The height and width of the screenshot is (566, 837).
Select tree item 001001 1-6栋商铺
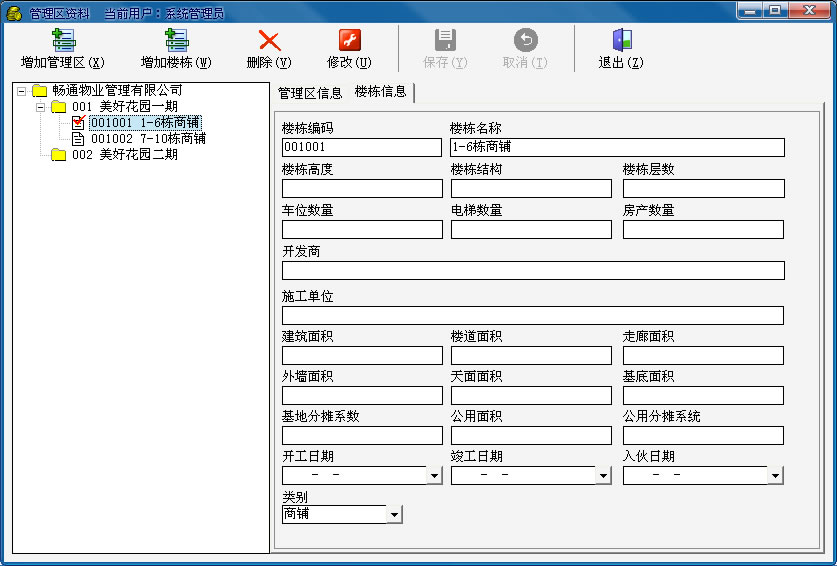point(145,123)
